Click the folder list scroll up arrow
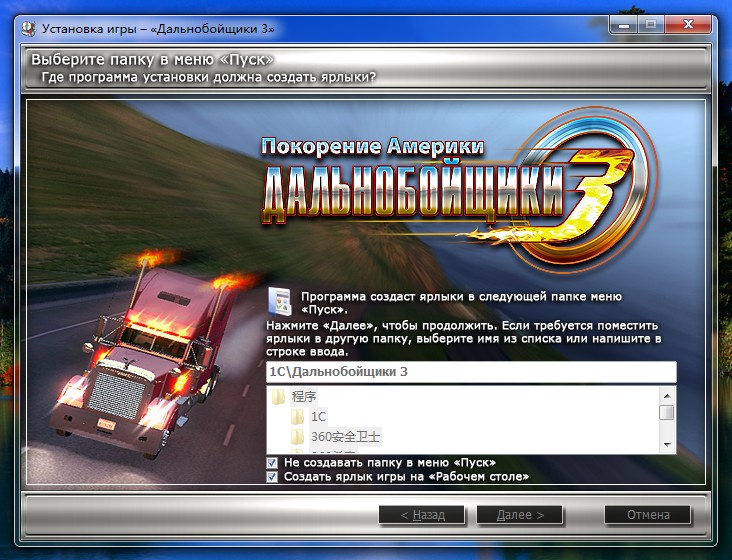This screenshot has height=560, width=732. point(667,396)
